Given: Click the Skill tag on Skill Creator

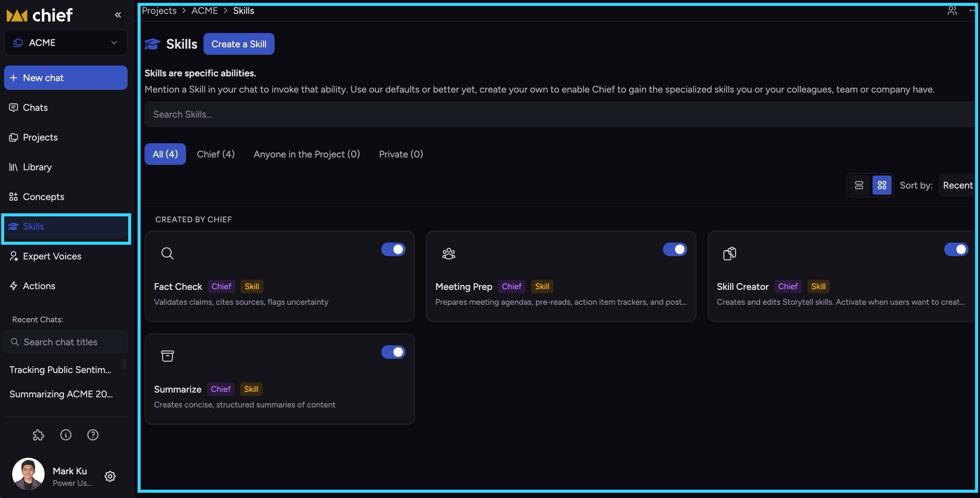Looking at the screenshot, I should pos(818,286).
